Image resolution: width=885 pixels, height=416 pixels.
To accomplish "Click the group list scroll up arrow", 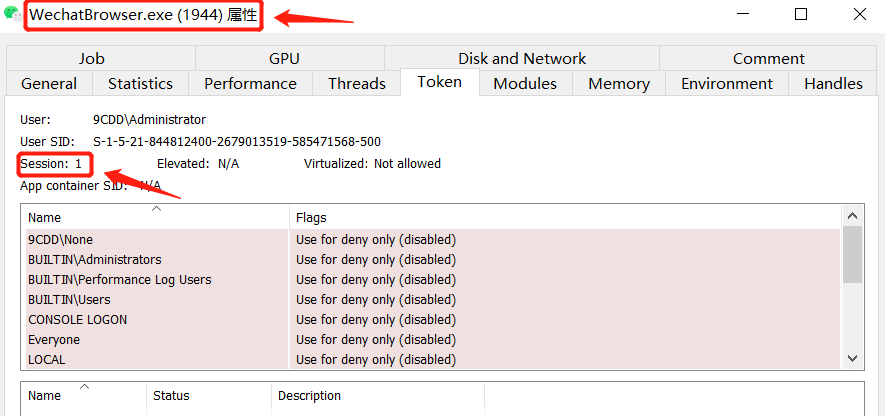I will (853, 216).
